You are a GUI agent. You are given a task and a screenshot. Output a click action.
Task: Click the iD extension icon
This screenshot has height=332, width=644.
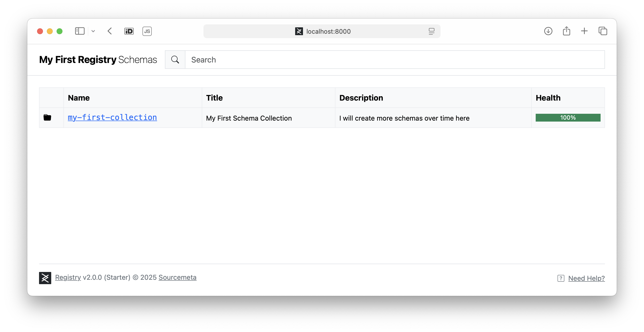129,31
